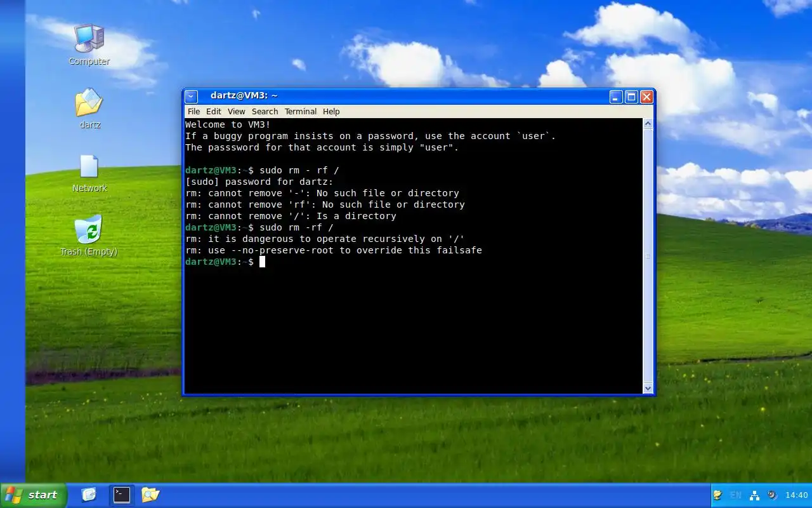This screenshot has width=812, height=508.
Task: Open the Edit menu
Action: pos(214,111)
